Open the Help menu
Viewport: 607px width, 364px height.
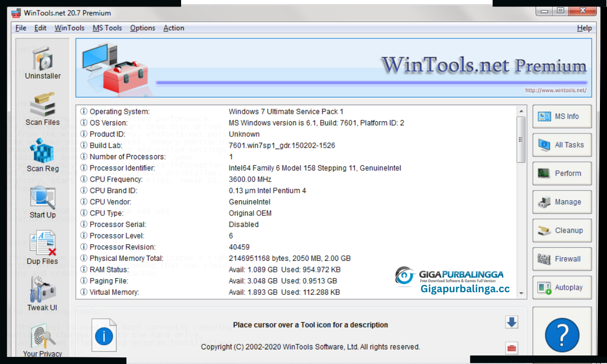[584, 28]
